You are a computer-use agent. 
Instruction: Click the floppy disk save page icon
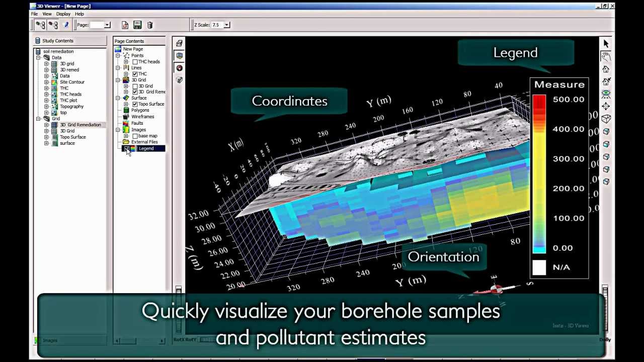click(137, 25)
